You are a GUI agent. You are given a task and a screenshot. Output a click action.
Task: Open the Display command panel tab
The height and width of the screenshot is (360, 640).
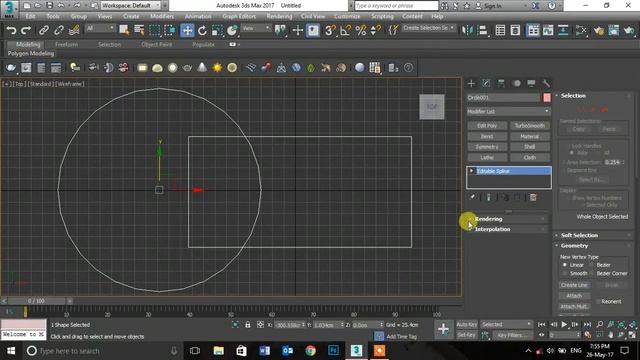[531, 83]
